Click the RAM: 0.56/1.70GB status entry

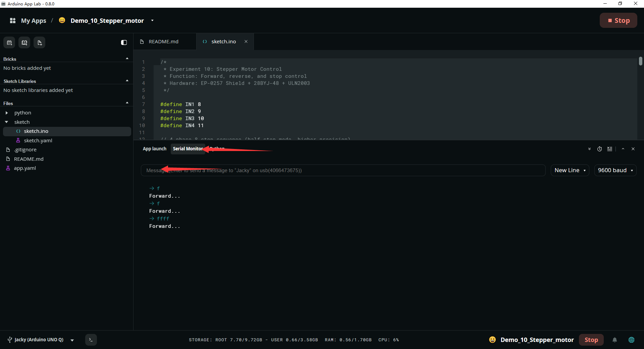[x=348, y=340]
